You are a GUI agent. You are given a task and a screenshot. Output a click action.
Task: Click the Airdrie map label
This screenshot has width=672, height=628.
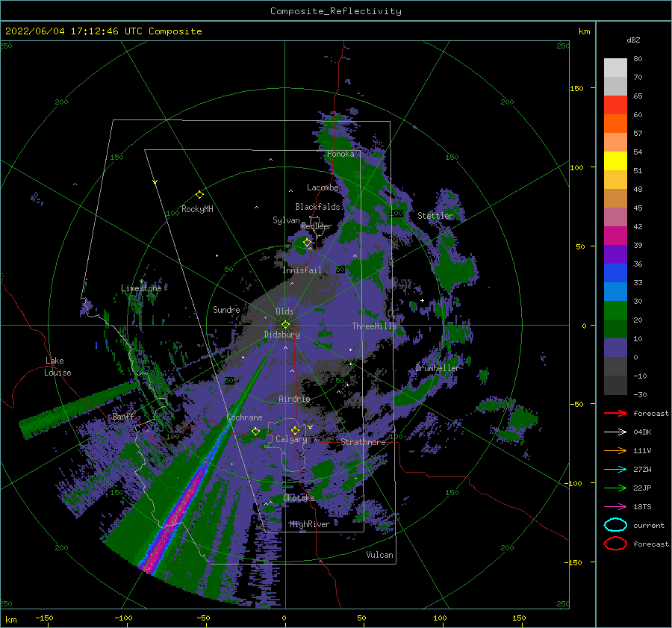294,399
